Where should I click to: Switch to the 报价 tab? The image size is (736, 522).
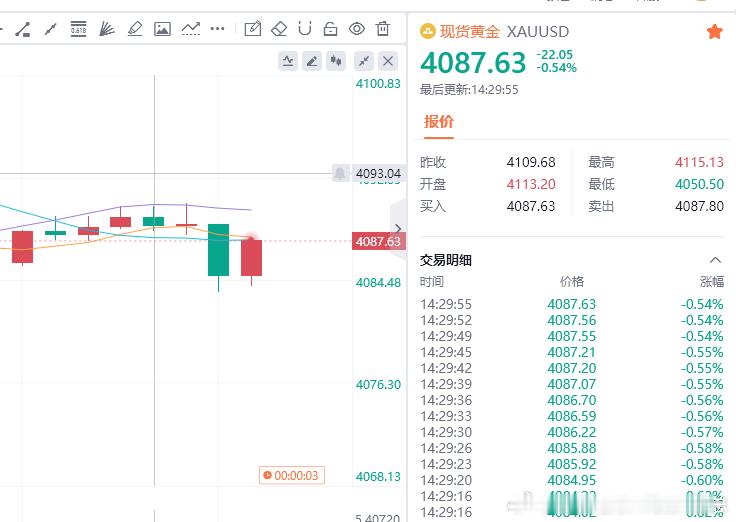(x=438, y=122)
